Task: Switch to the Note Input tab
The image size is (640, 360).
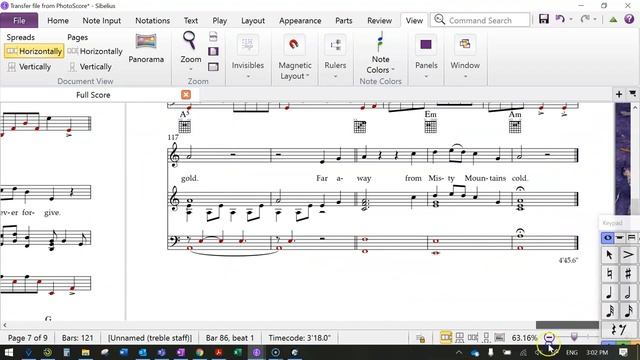Action: [102, 20]
